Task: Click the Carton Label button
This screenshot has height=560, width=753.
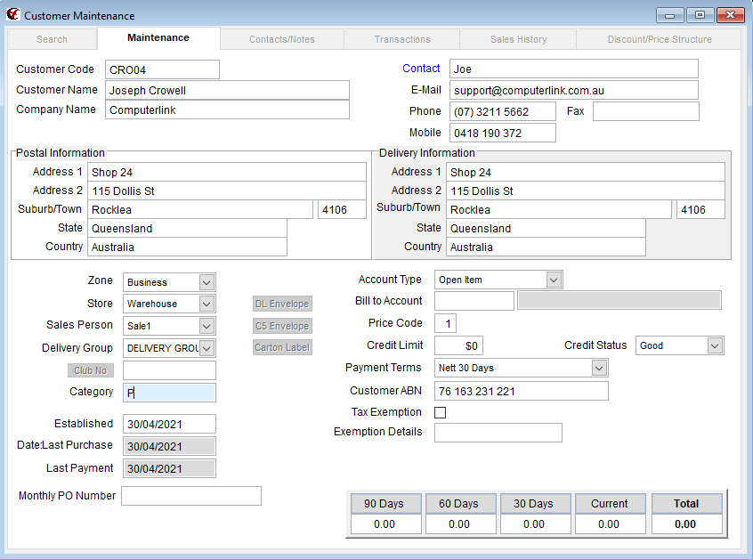Action: pyautogui.click(x=282, y=347)
